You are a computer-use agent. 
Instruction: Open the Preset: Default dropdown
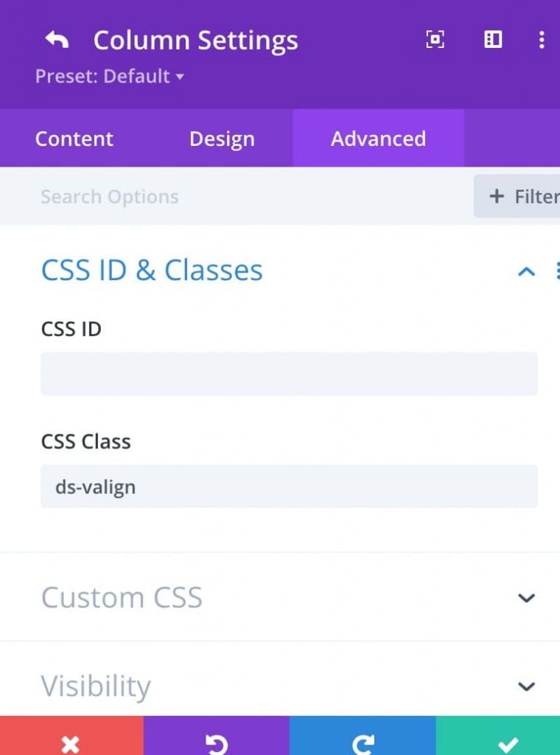click(x=110, y=76)
